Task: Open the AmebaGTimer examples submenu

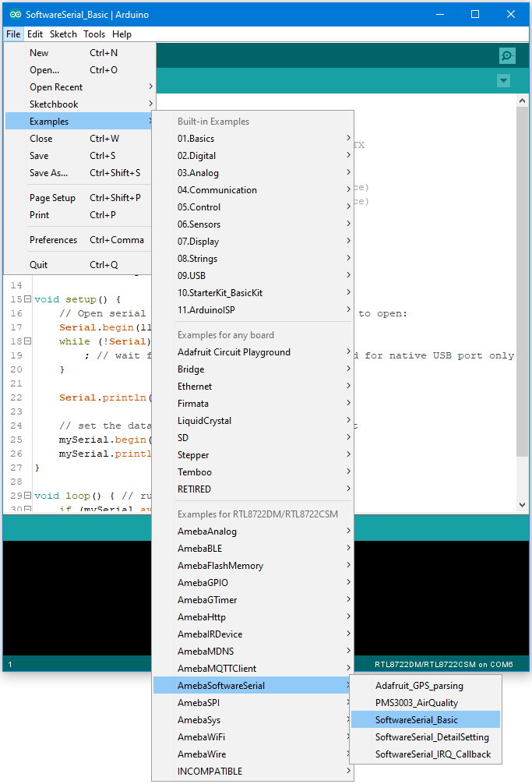Action: tap(253, 600)
